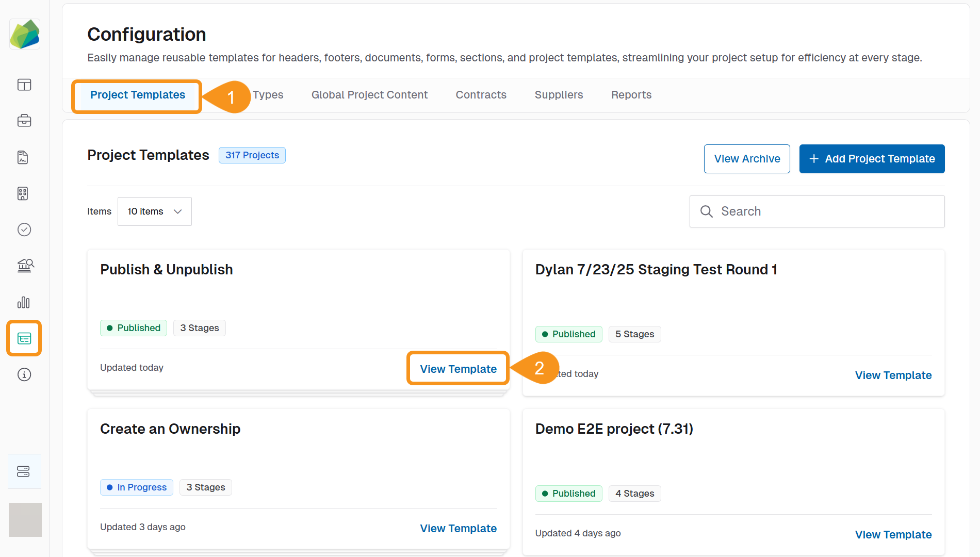This screenshot has width=980, height=557.
Task: Open the info circle icon
Action: [x=24, y=374]
